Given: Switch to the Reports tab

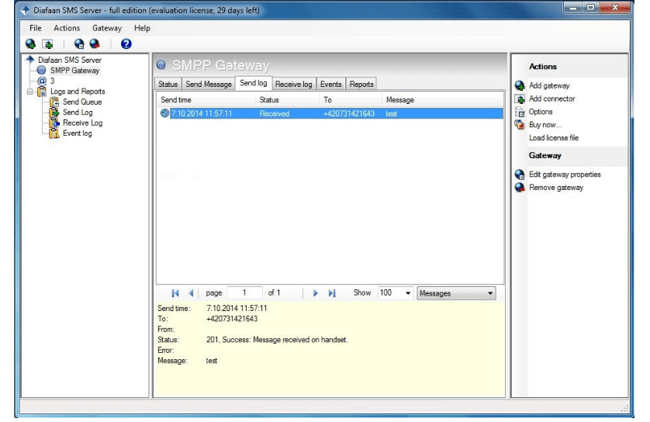Looking at the screenshot, I should tap(361, 84).
